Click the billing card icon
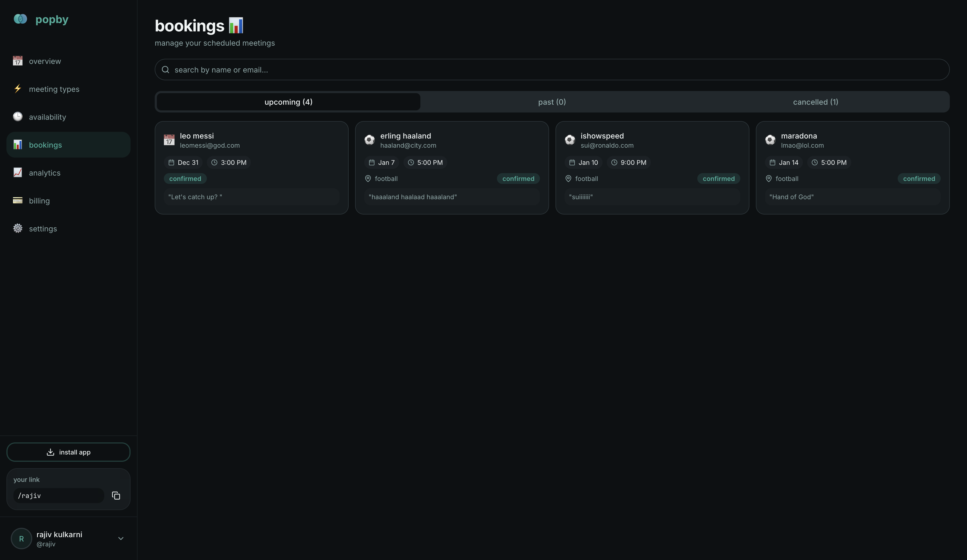 [18, 200]
